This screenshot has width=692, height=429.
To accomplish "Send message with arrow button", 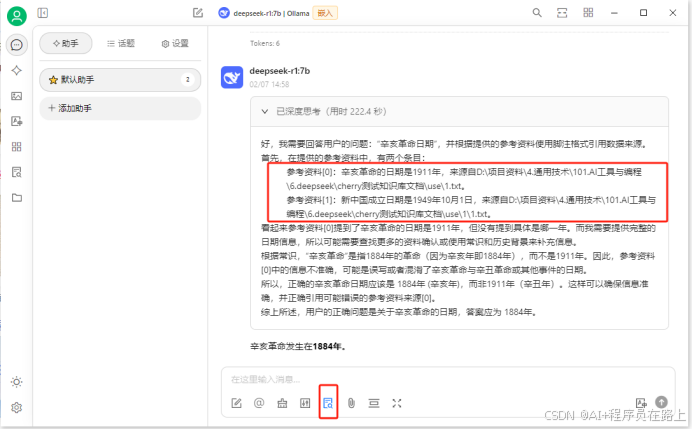I will click(661, 402).
